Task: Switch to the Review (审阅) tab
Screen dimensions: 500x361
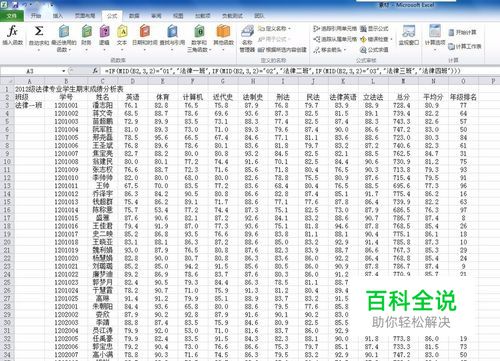Action: pos(156,16)
